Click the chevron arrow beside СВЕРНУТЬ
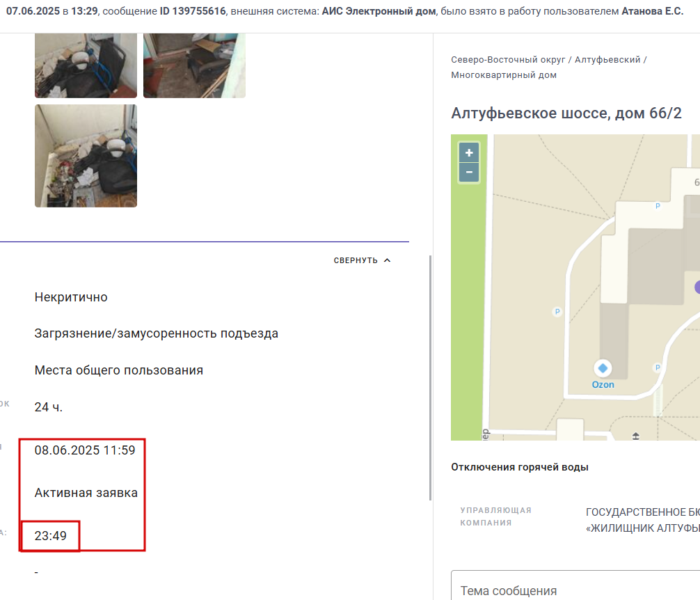This screenshot has height=600, width=700. [387, 260]
